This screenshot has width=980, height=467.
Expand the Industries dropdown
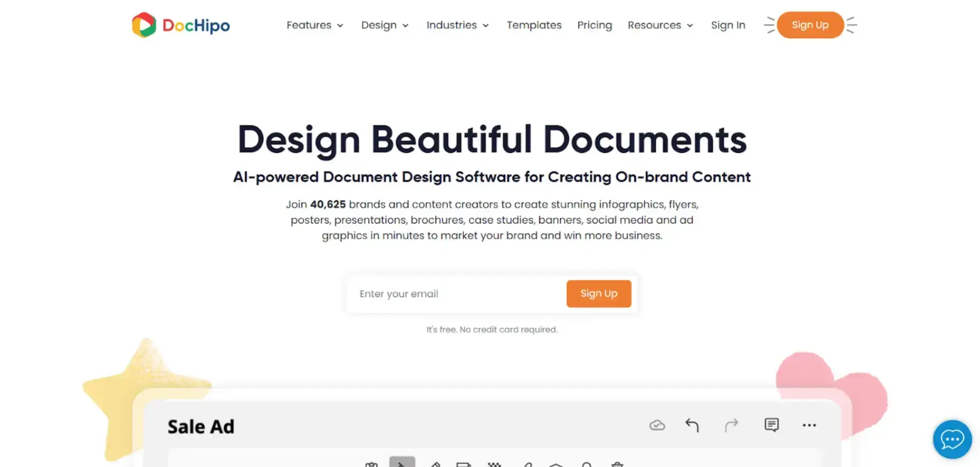457,25
